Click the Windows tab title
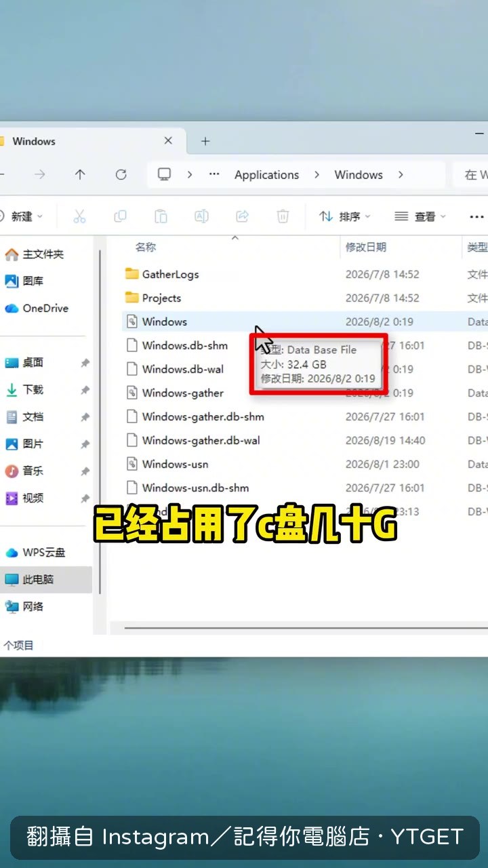This screenshot has width=488, height=868. 34,141
